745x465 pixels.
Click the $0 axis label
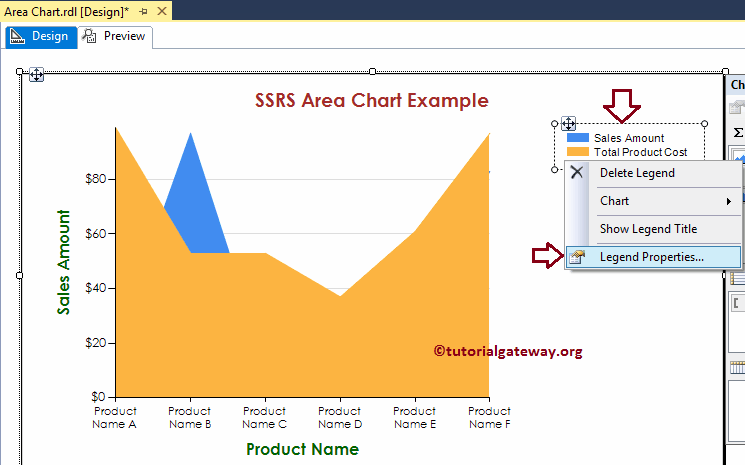[x=98, y=396]
